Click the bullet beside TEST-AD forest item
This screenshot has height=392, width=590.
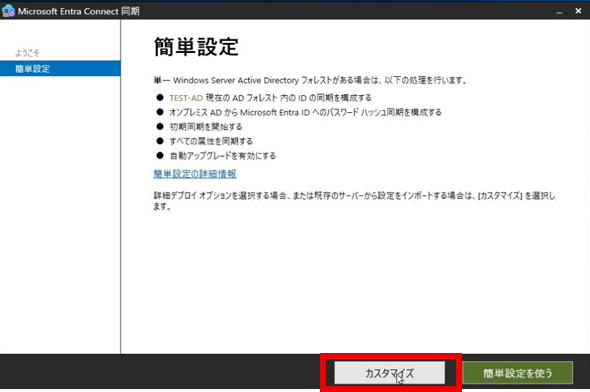(160, 97)
